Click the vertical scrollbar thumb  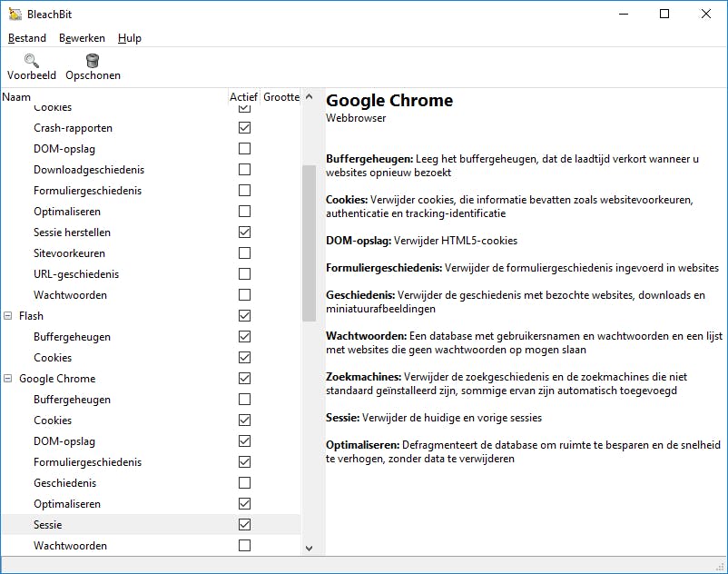(x=310, y=242)
